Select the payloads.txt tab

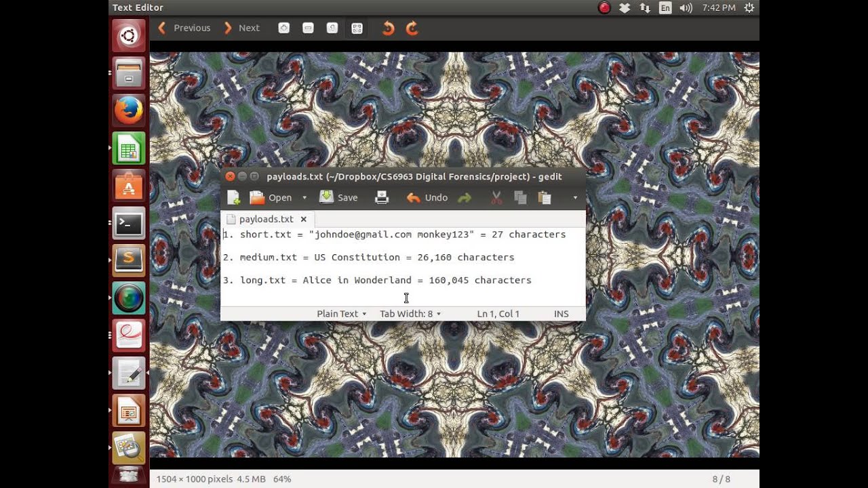[x=266, y=219]
